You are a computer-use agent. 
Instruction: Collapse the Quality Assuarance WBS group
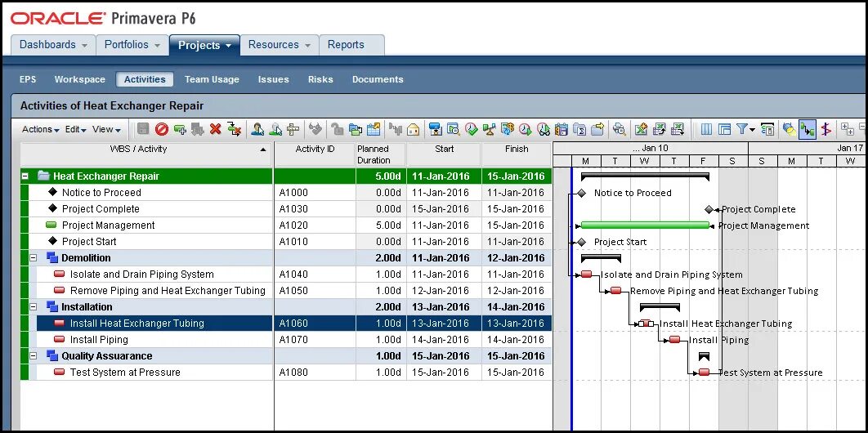click(34, 355)
